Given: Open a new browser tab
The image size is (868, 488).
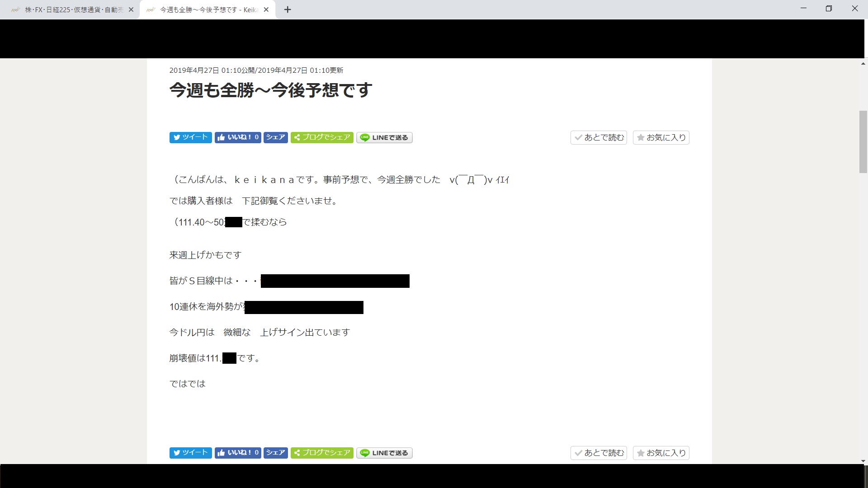Looking at the screenshot, I should tap(288, 9).
